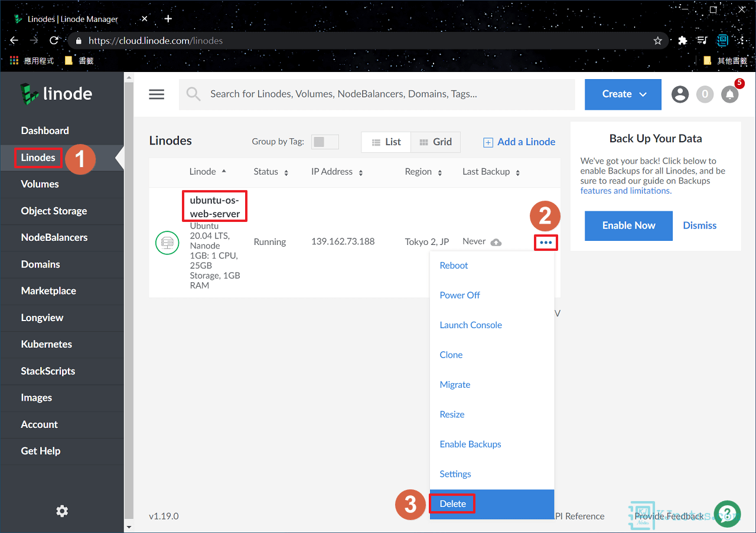Sort the table by the Region column
Image resolution: width=756 pixels, height=533 pixels.
pyautogui.click(x=423, y=172)
